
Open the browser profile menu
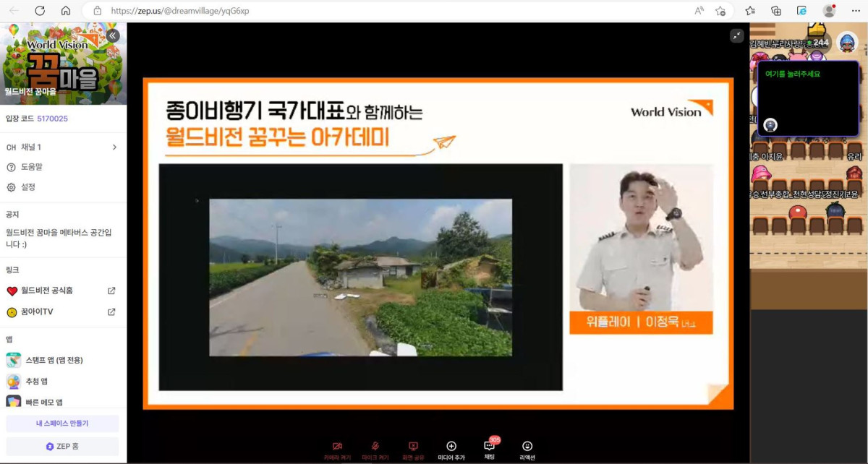pos(829,11)
